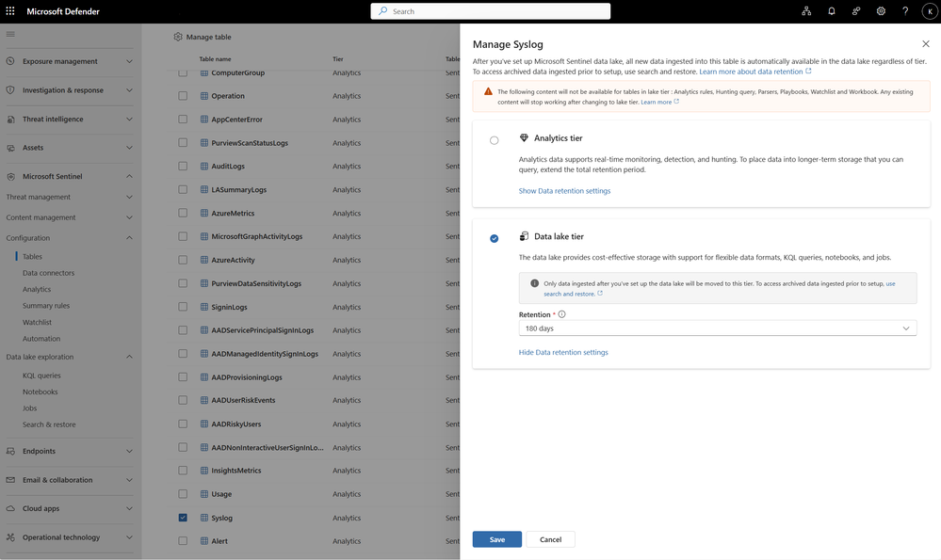Expand the Threat management group
The image size is (941, 560).
pyautogui.click(x=129, y=198)
